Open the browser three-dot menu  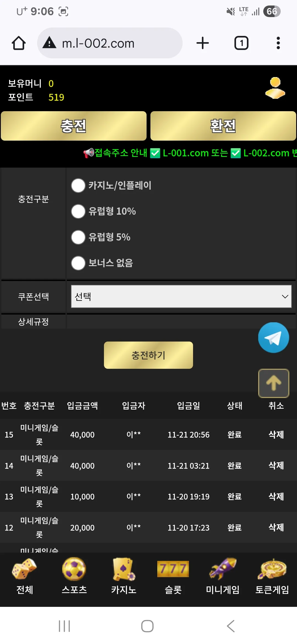(x=278, y=43)
